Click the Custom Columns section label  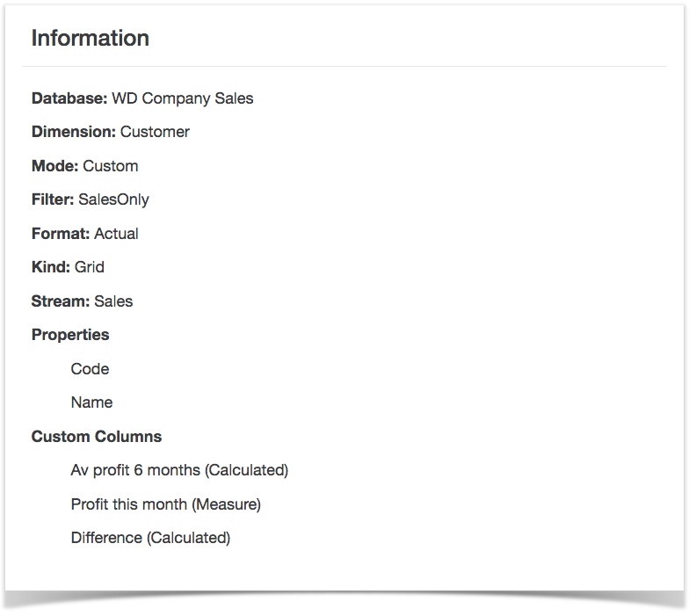(97, 437)
